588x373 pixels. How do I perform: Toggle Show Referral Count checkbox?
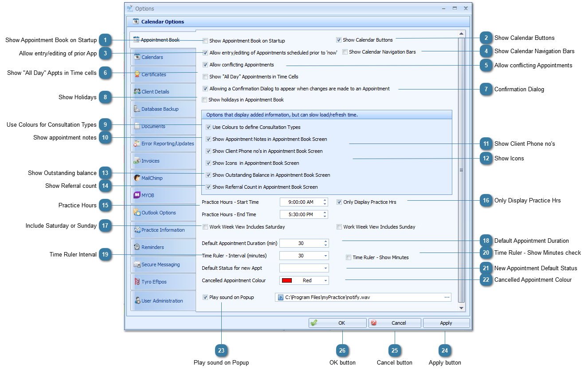(208, 187)
